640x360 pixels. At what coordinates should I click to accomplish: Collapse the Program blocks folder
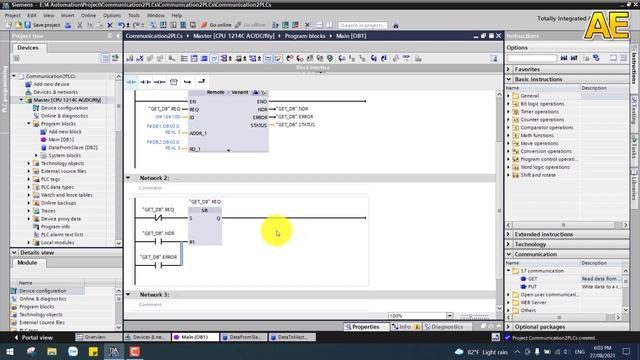(29, 124)
